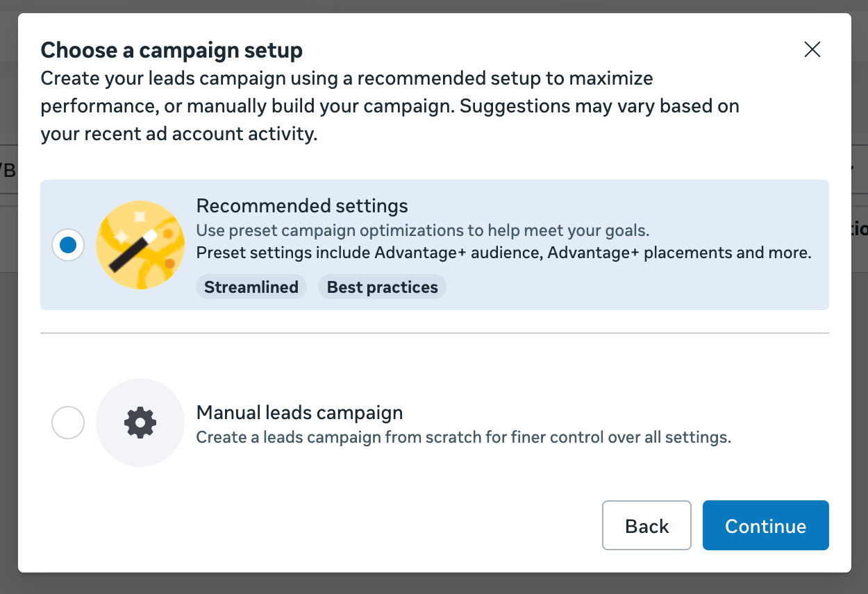Click the gear icon for manual campaign

pos(140,423)
